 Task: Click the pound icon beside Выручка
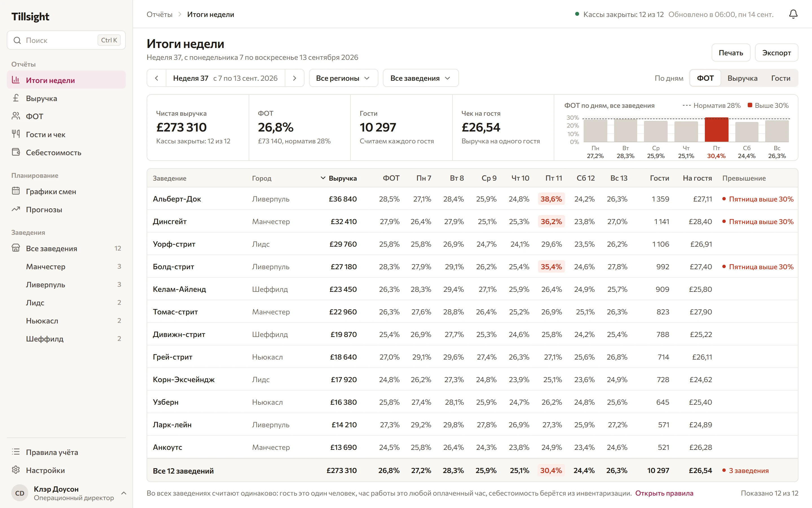tap(16, 98)
